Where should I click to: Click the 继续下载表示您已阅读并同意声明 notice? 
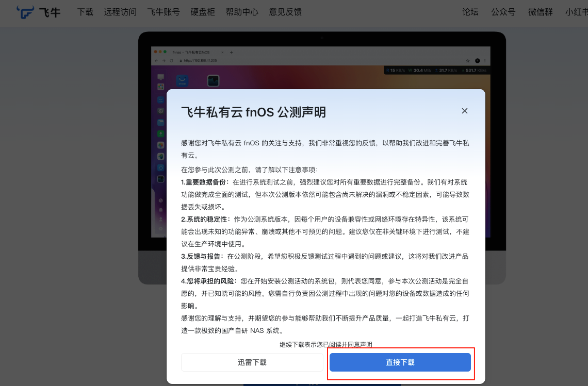pos(326,344)
